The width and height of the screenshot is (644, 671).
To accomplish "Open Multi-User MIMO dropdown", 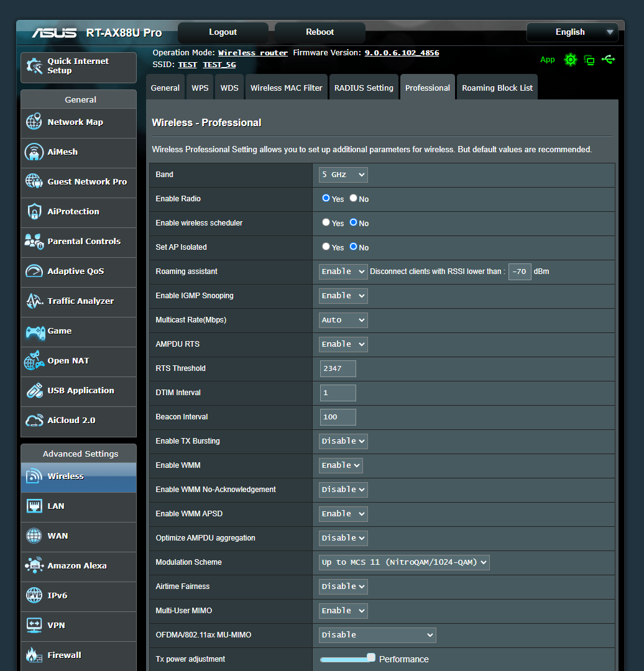I will (343, 611).
